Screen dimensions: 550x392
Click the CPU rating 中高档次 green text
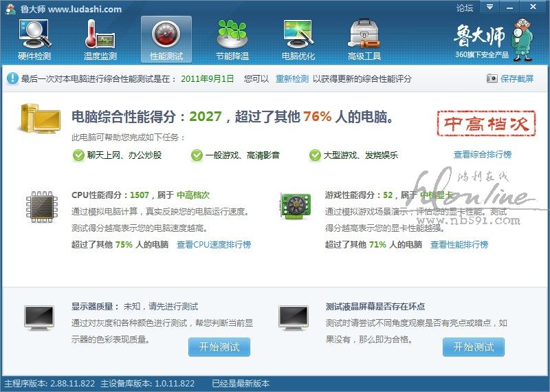pos(193,195)
